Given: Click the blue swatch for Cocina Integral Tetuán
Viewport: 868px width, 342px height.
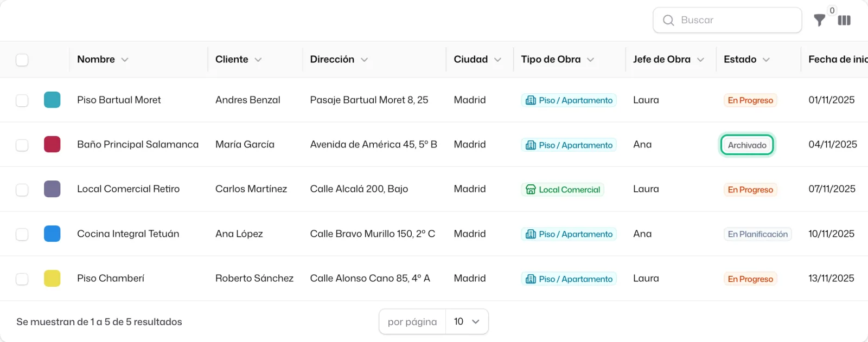Looking at the screenshot, I should coord(52,234).
